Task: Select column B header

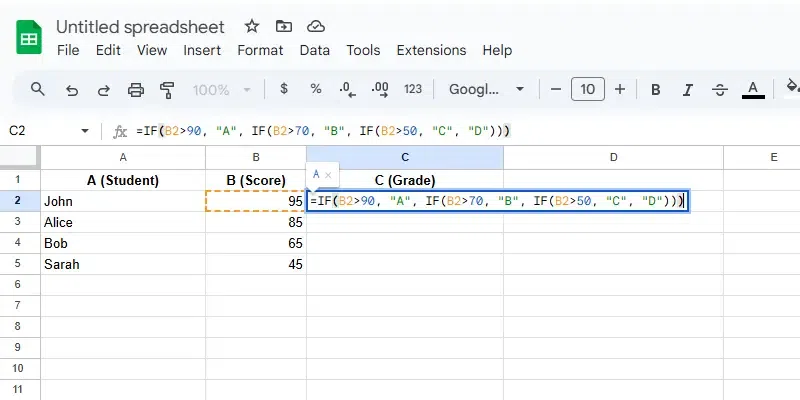Action: tap(256, 158)
